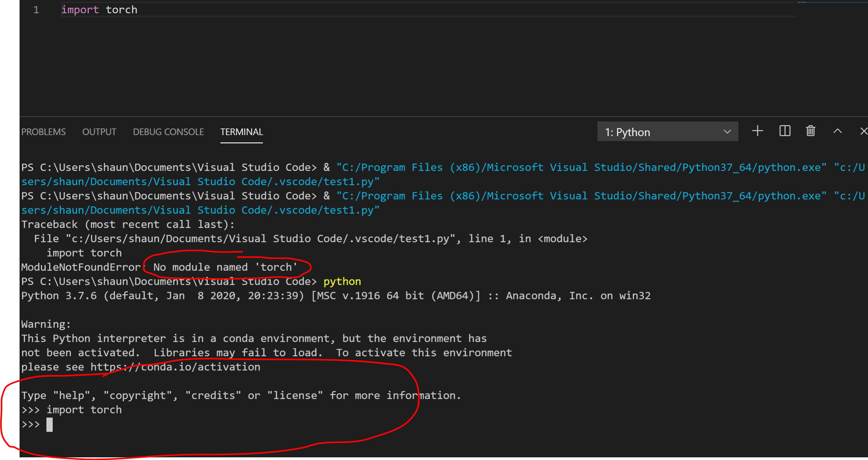Image resolution: width=868 pixels, height=460 pixels.
Task: Open the DEBUG CONSOLE tab
Action: coord(168,131)
